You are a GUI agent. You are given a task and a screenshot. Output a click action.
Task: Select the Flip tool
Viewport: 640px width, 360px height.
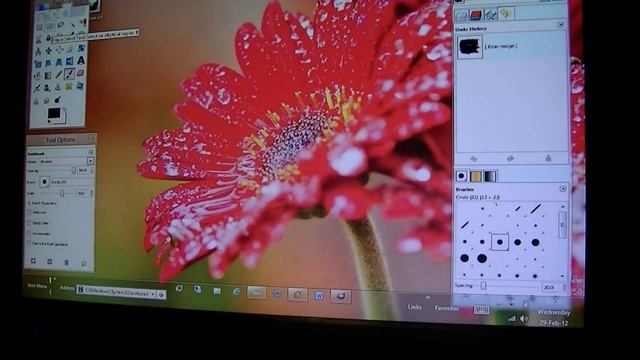[x=69, y=62]
